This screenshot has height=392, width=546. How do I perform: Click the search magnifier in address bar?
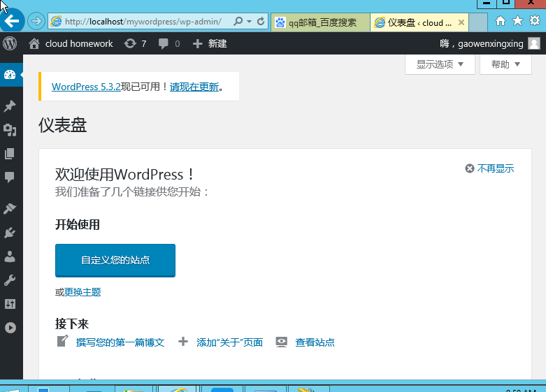pos(238,22)
